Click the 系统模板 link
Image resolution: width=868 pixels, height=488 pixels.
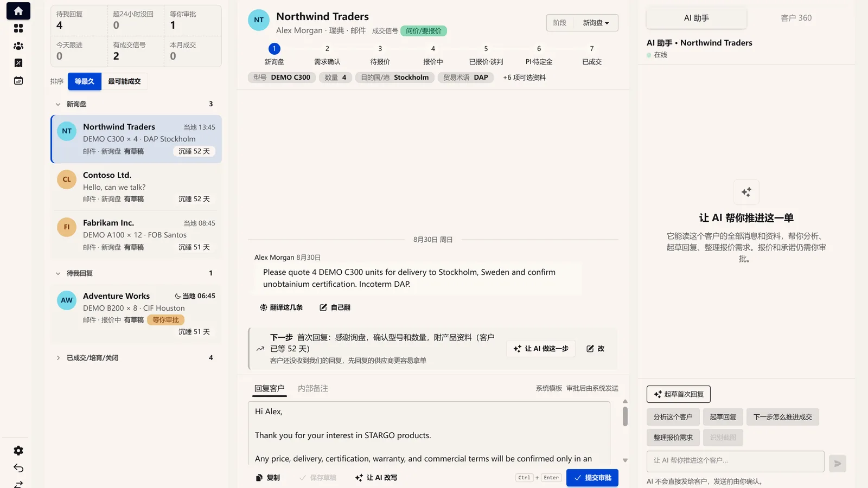[549, 388]
